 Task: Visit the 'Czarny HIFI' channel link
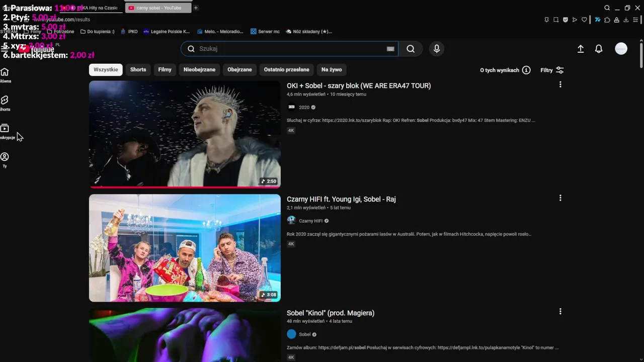(x=310, y=221)
